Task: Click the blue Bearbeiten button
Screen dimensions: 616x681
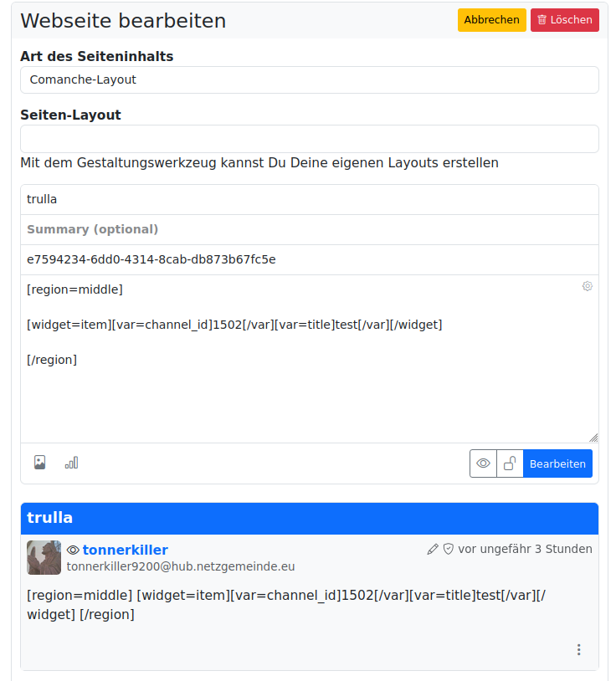Action: click(557, 463)
